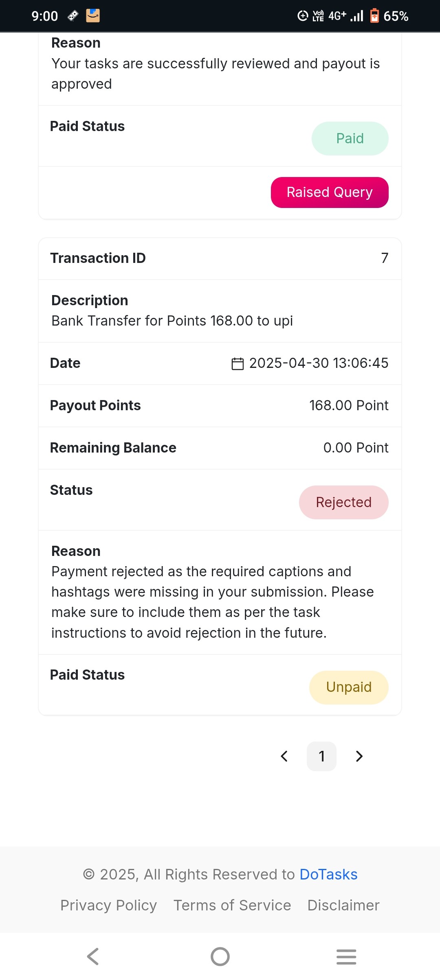Open Privacy Policy link
Viewport: 440px width, 980px height.
pos(108,905)
